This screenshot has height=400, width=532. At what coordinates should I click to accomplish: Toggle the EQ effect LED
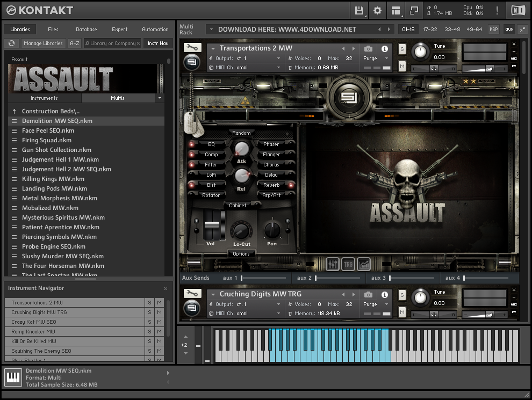[x=192, y=144]
